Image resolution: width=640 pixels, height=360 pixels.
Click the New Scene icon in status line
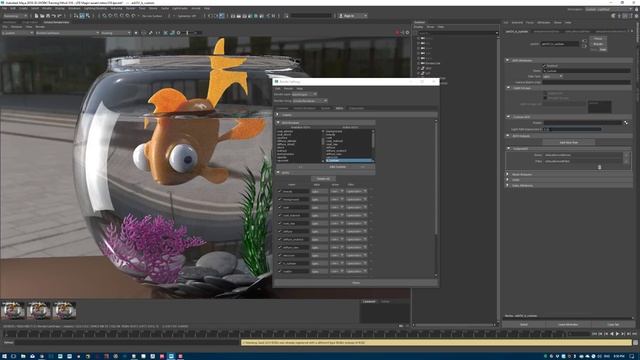36,16
